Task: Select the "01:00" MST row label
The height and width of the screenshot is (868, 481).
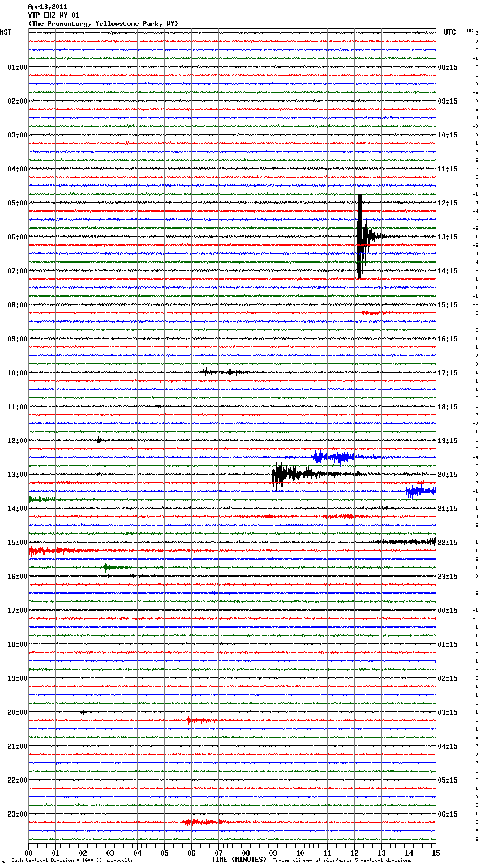Action: click(18, 67)
